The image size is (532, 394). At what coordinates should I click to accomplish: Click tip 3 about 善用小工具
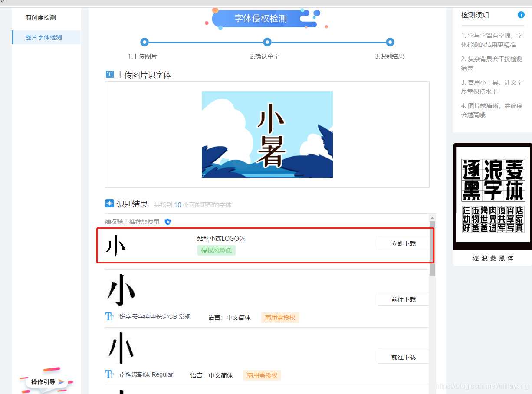coord(492,87)
